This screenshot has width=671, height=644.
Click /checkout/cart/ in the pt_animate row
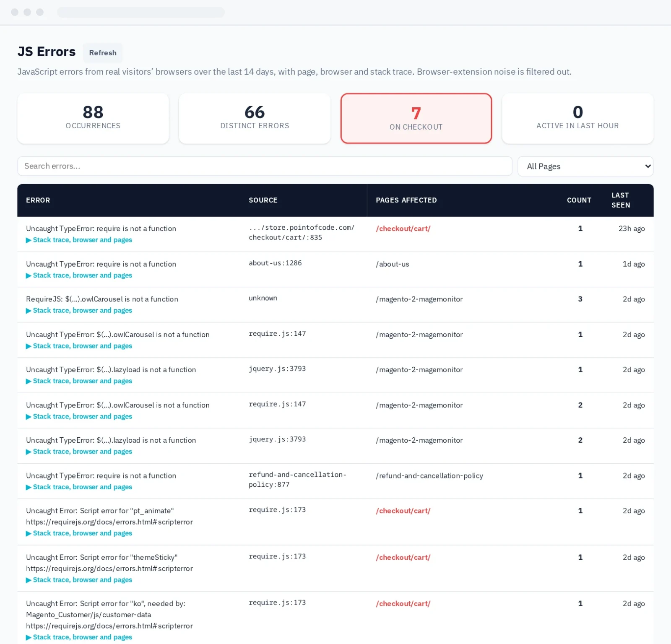click(x=403, y=511)
